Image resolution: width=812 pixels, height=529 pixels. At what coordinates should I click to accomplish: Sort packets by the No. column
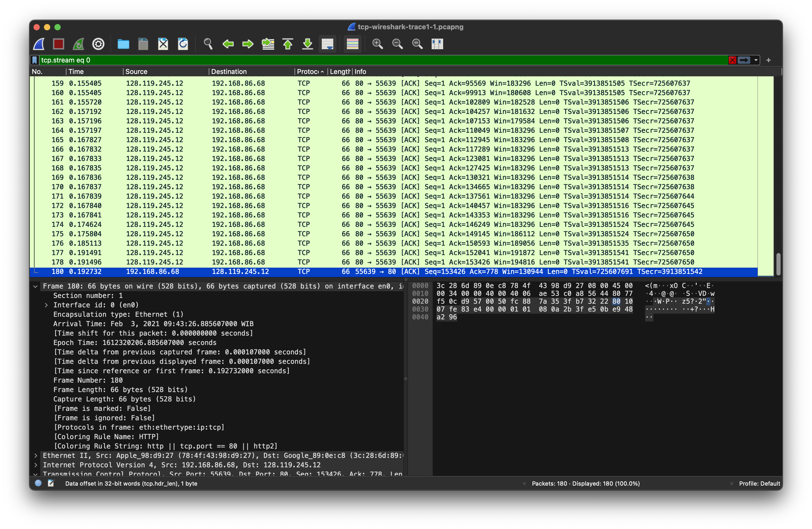(48, 72)
